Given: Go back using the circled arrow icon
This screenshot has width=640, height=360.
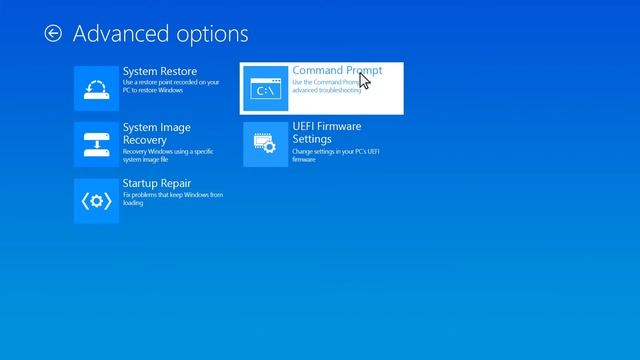Looking at the screenshot, I should (53, 33).
